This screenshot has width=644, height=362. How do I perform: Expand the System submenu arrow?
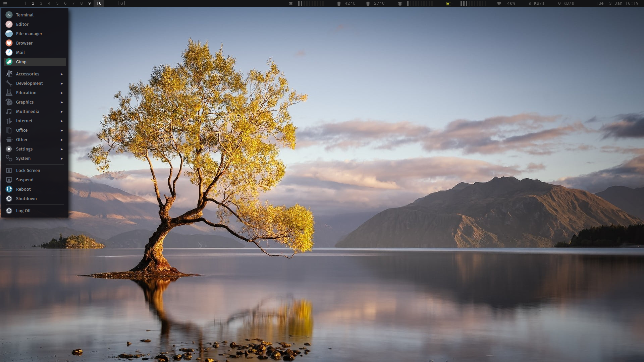click(62, 158)
